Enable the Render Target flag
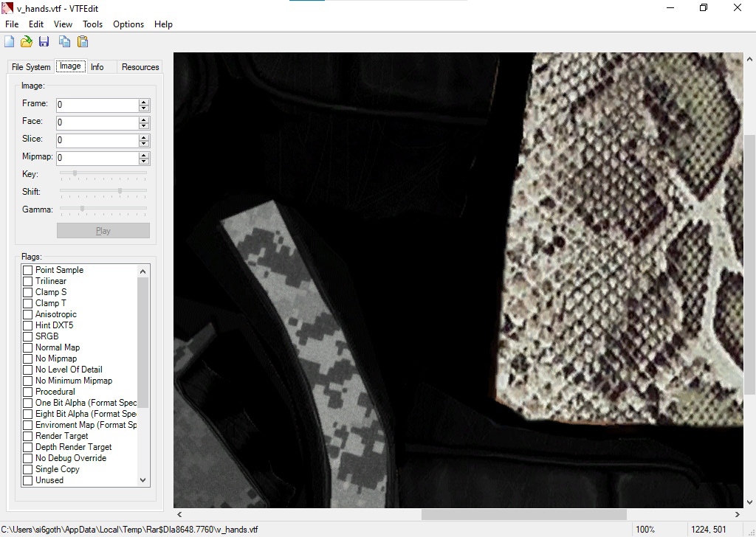 [x=28, y=437]
